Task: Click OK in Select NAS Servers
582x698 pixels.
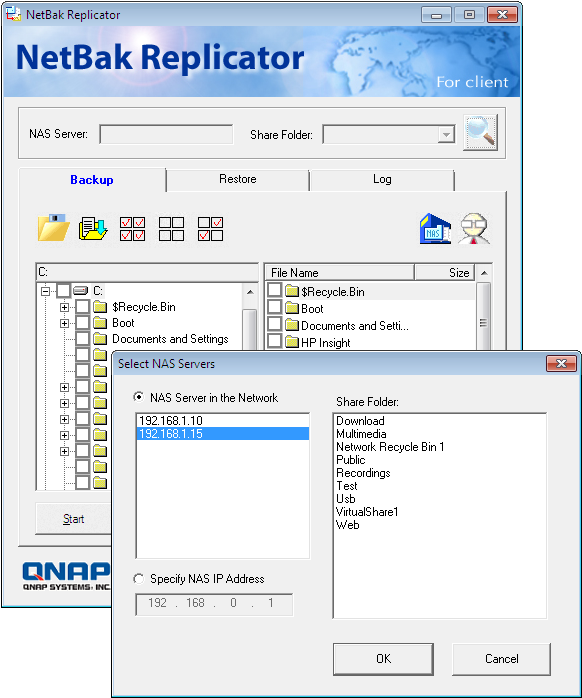Action: (x=383, y=659)
